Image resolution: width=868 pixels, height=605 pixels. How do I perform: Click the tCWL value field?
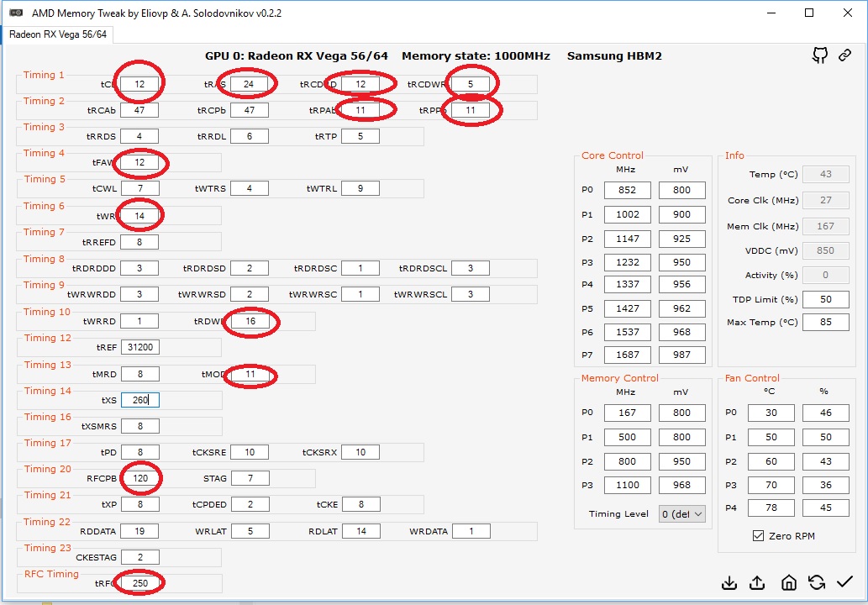pos(140,188)
